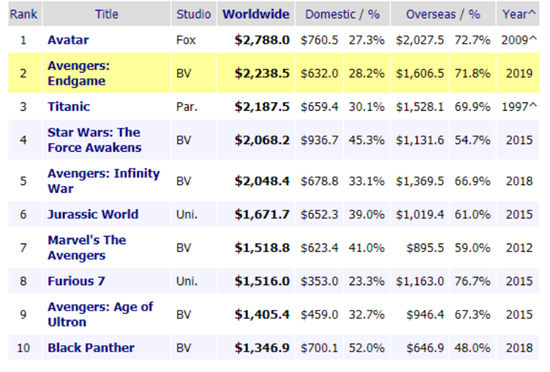Open Marvel's The Avengers link
The height and width of the screenshot is (372, 550).
tap(87, 248)
